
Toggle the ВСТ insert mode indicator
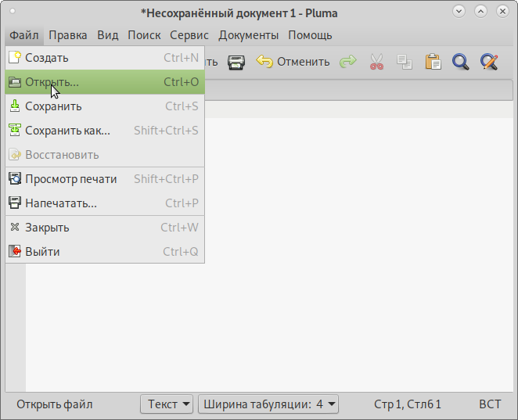[x=490, y=404]
